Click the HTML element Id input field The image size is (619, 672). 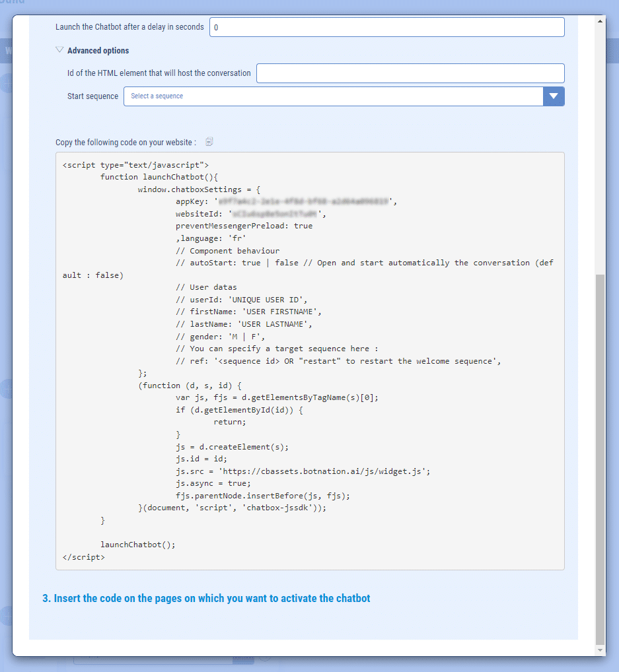(x=410, y=73)
